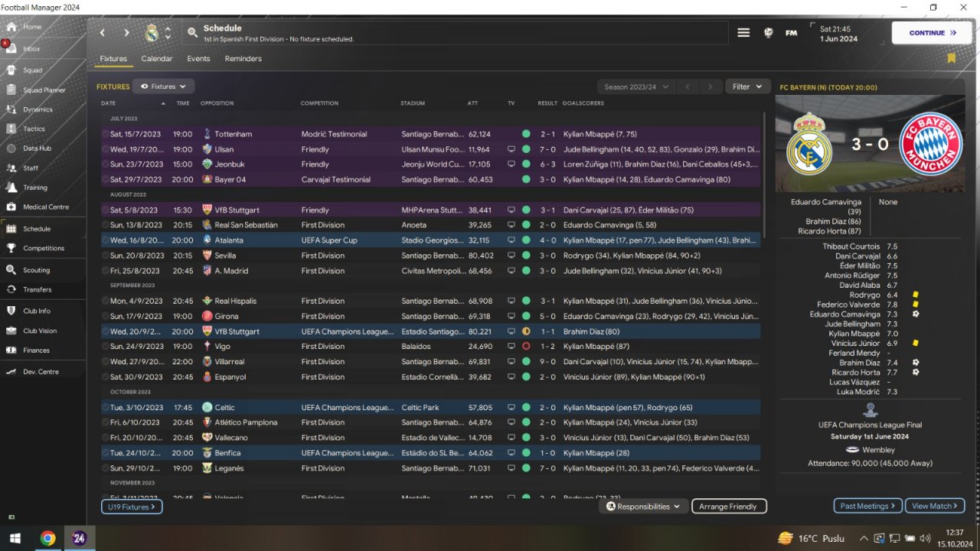Click the world globe icon in header
This screenshot has width=980, height=551.
(x=768, y=33)
